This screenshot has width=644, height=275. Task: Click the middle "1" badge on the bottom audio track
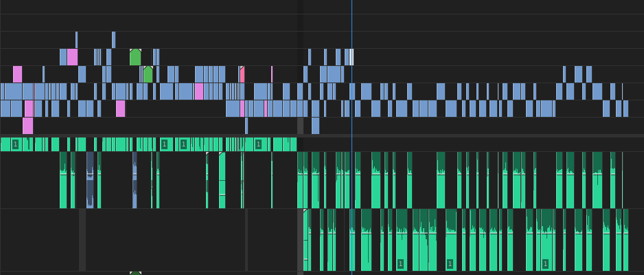pos(450,263)
